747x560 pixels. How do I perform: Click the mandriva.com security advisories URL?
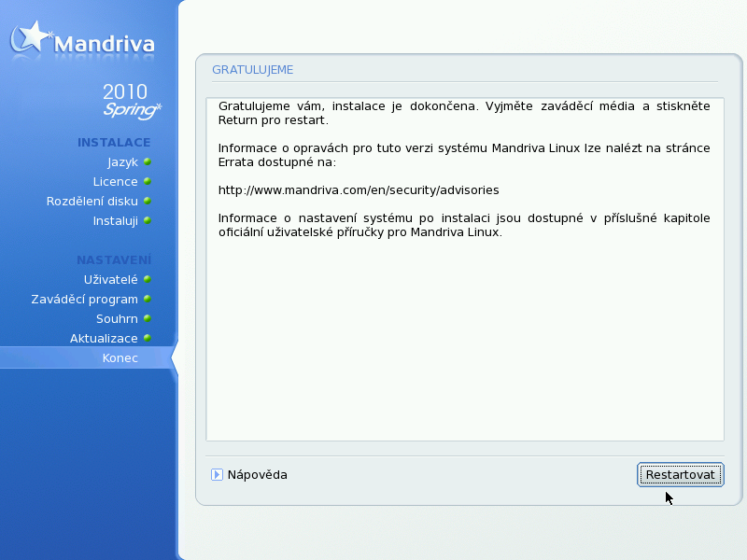tap(359, 190)
